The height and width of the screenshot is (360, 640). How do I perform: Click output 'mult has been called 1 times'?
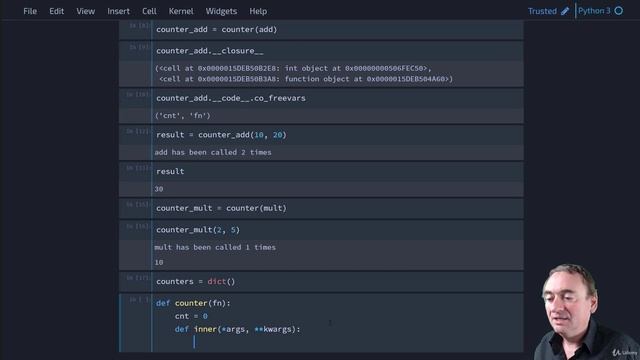(x=215, y=247)
